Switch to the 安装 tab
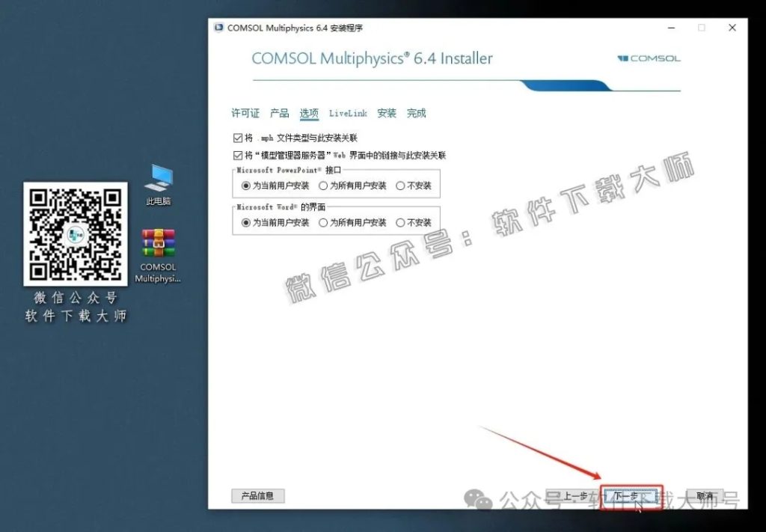The image size is (766, 532). click(387, 113)
